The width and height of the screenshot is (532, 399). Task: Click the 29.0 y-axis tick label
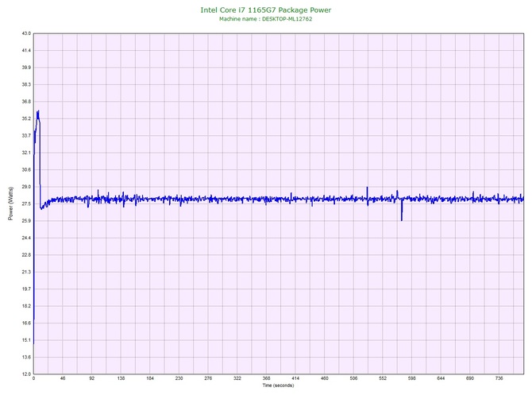[26, 187]
